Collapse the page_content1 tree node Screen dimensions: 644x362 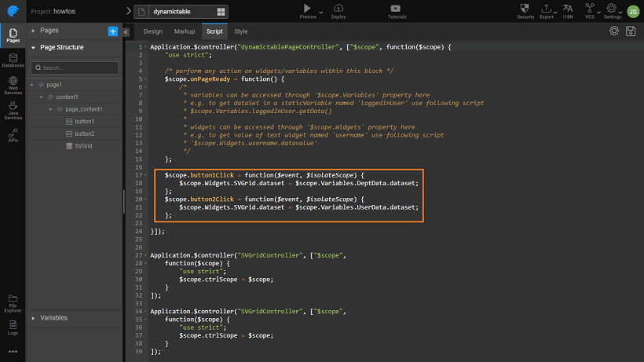click(51, 109)
